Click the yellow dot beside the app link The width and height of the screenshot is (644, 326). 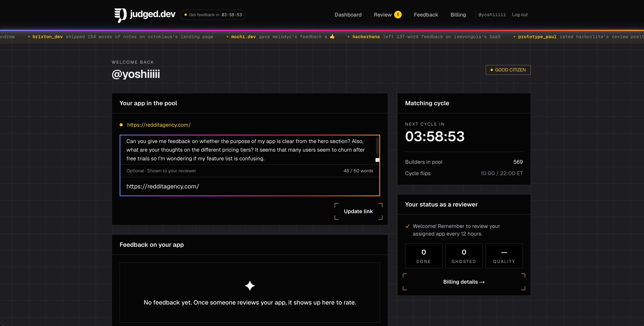(121, 125)
